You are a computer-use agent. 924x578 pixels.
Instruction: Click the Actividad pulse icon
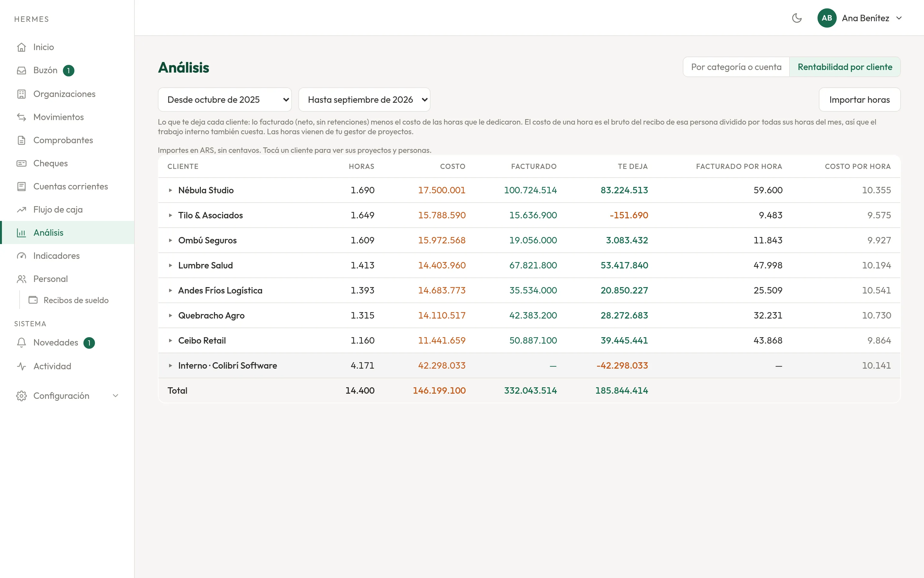pyautogui.click(x=21, y=366)
